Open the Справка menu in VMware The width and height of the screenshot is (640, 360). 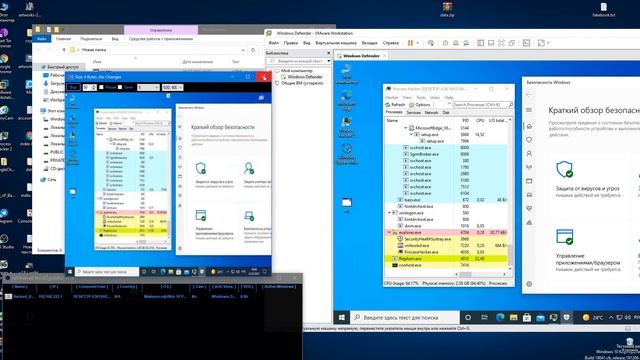pos(391,43)
